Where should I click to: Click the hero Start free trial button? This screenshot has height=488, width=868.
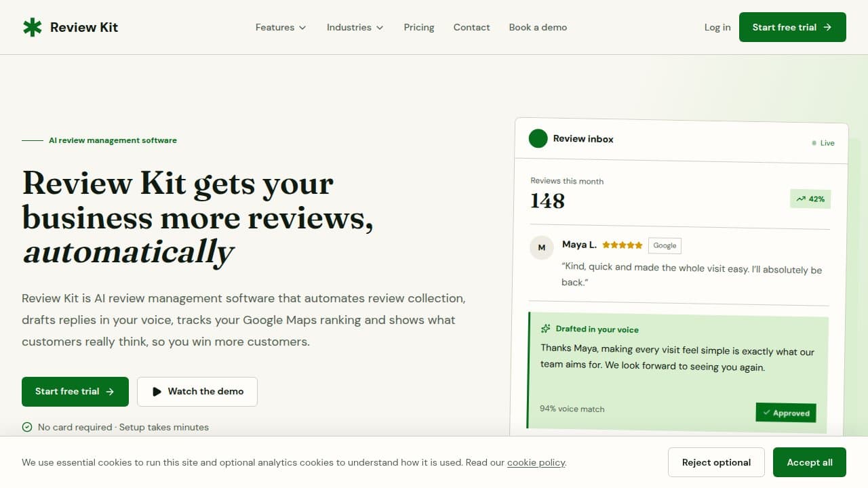click(x=75, y=392)
